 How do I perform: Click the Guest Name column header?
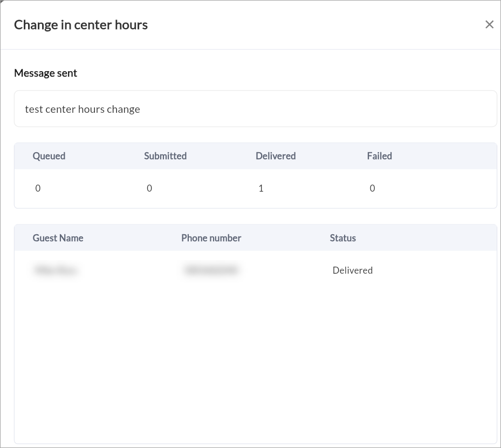point(58,238)
